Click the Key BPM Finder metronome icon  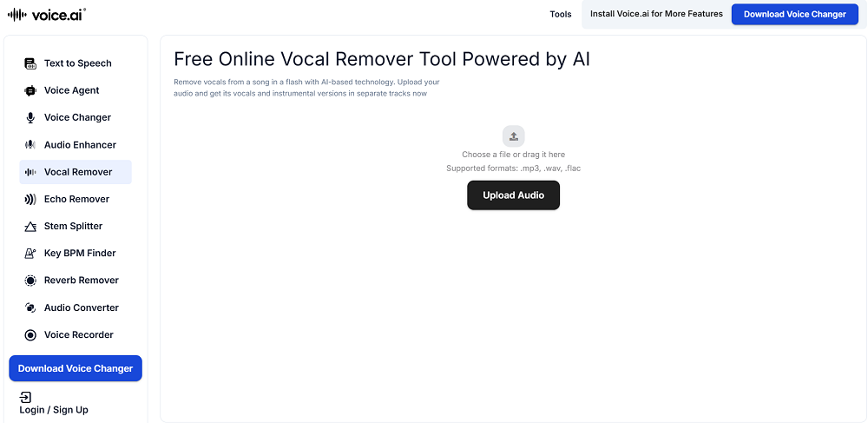[30, 254]
